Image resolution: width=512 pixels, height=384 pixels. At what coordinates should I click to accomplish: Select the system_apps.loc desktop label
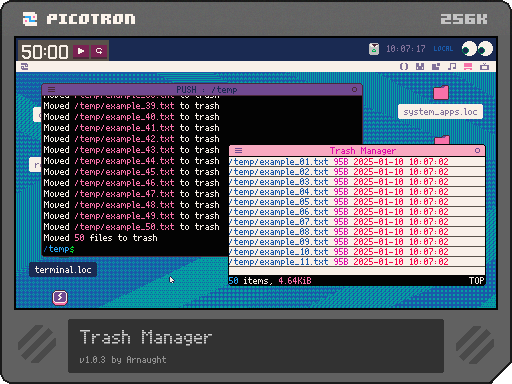(440, 112)
